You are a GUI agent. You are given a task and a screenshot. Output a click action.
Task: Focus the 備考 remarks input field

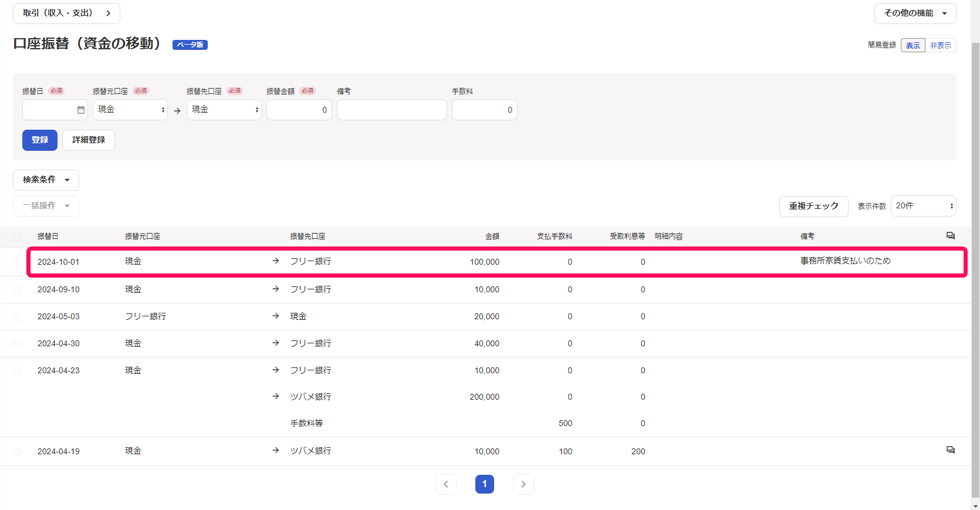tap(392, 110)
